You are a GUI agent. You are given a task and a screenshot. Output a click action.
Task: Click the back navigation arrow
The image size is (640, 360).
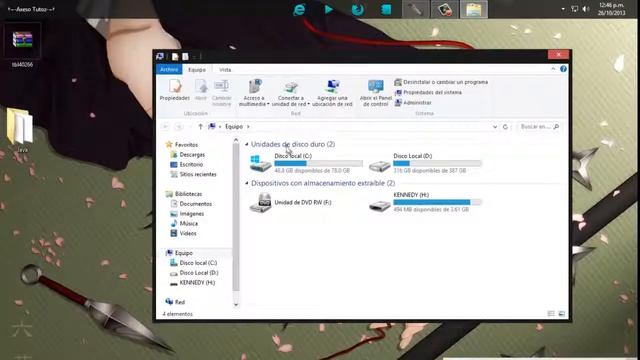click(165, 127)
